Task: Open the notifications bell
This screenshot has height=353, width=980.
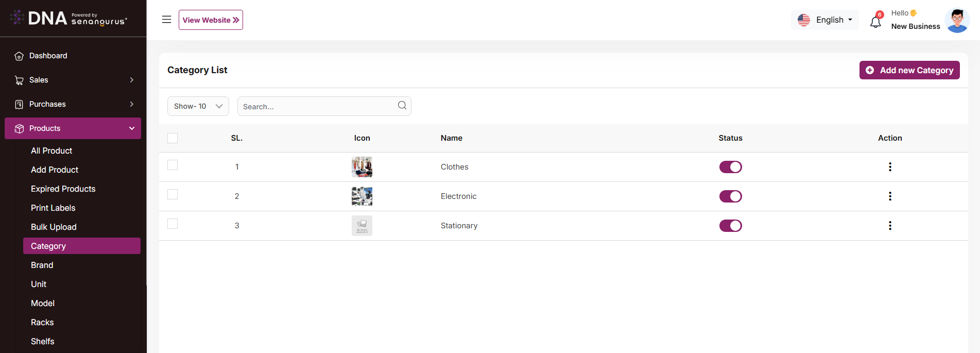Action: tap(875, 22)
